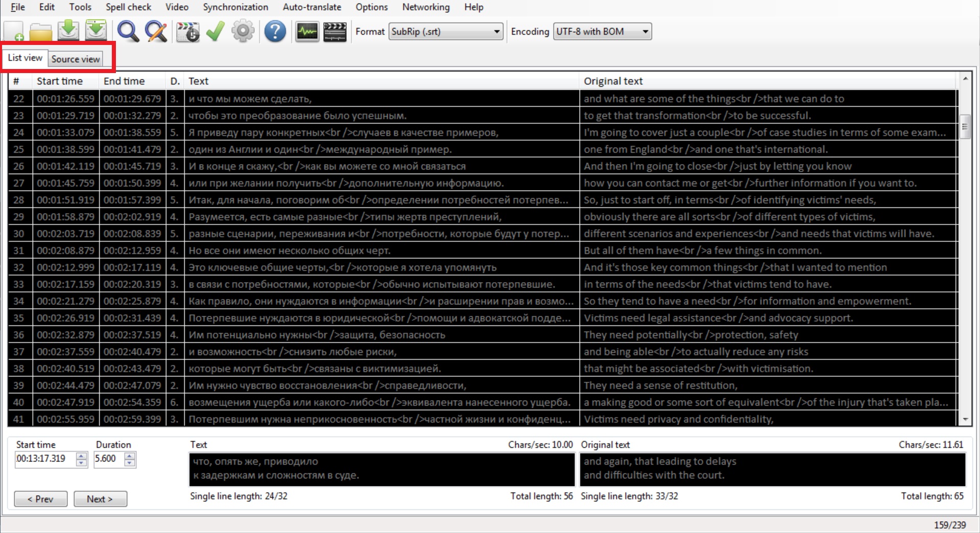Switch to the Source view tab
This screenshot has height=533, width=980.
[76, 59]
